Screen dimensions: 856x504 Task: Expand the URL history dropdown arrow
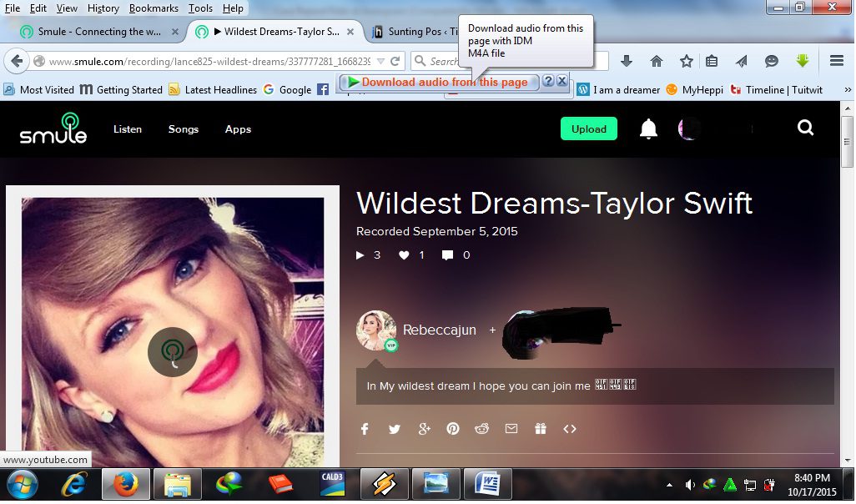click(x=381, y=61)
